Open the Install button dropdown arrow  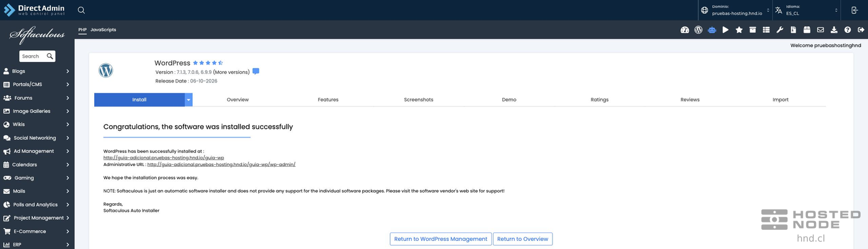[x=188, y=100]
